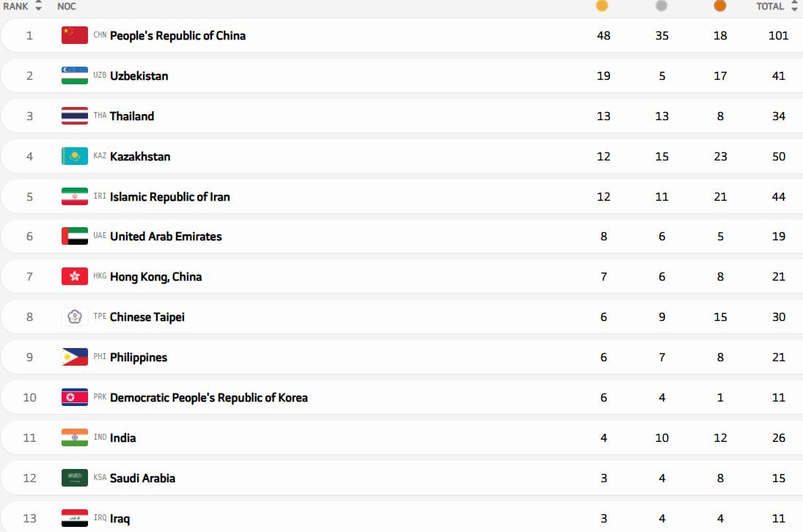Screen dimensions: 803x532
Task: Sort table by the RANK column arrows
Action: coord(38,7)
